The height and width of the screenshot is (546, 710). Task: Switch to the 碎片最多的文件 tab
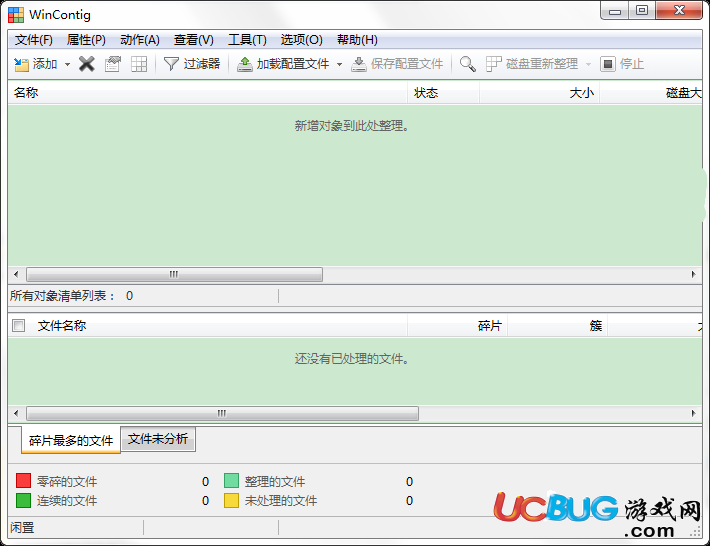[71, 440]
